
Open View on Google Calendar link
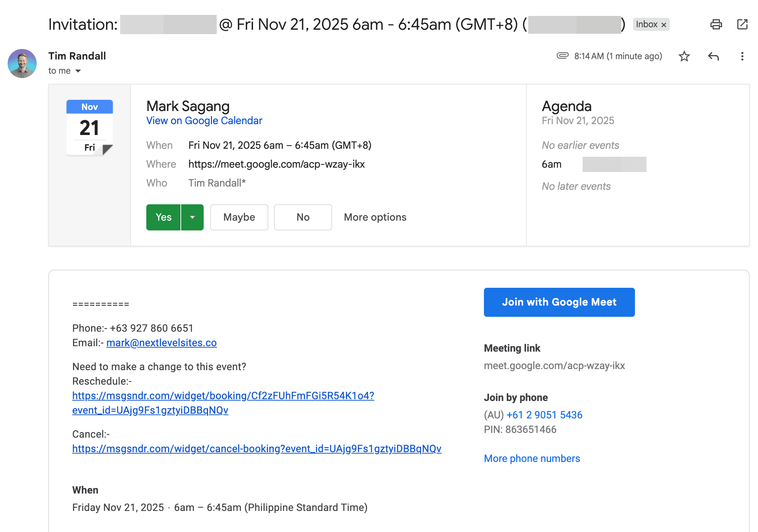tap(204, 121)
